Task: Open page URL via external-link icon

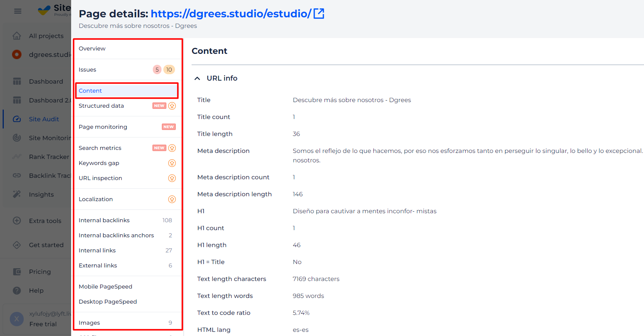Action: pos(319,14)
